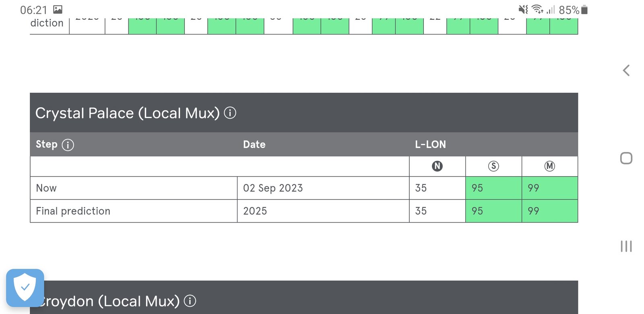Tap the Final prediction row label
This screenshot has height=314, width=644.
point(73,211)
